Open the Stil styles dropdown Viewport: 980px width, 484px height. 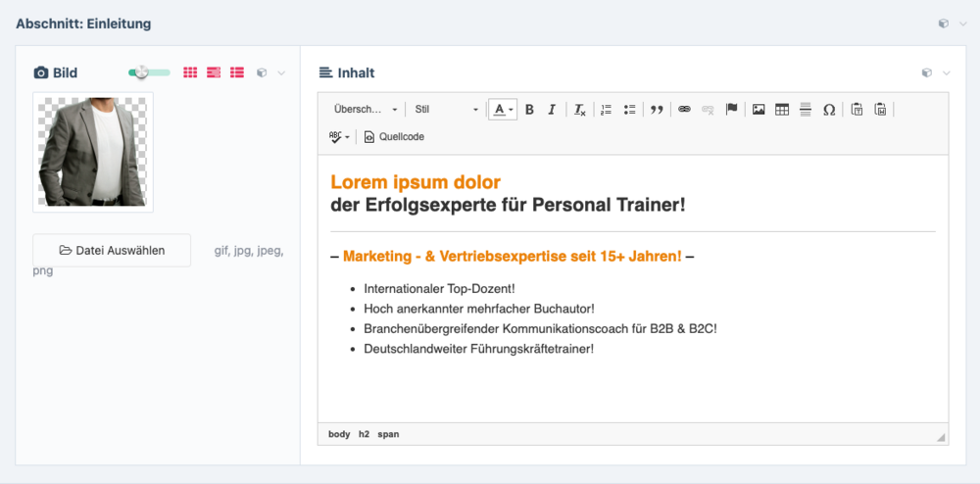click(x=446, y=110)
